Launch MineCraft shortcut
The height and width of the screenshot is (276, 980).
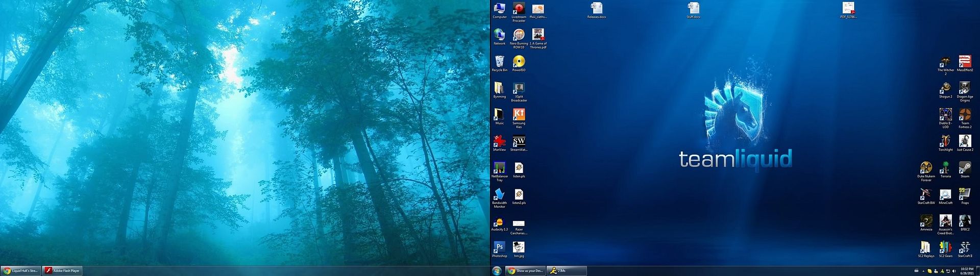[945, 196]
